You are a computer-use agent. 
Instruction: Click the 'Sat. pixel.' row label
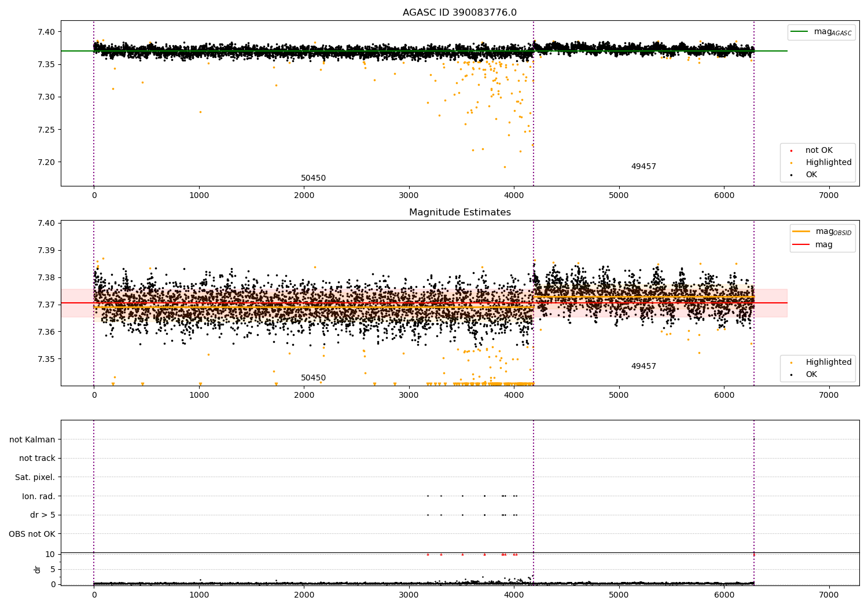point(35,477)
